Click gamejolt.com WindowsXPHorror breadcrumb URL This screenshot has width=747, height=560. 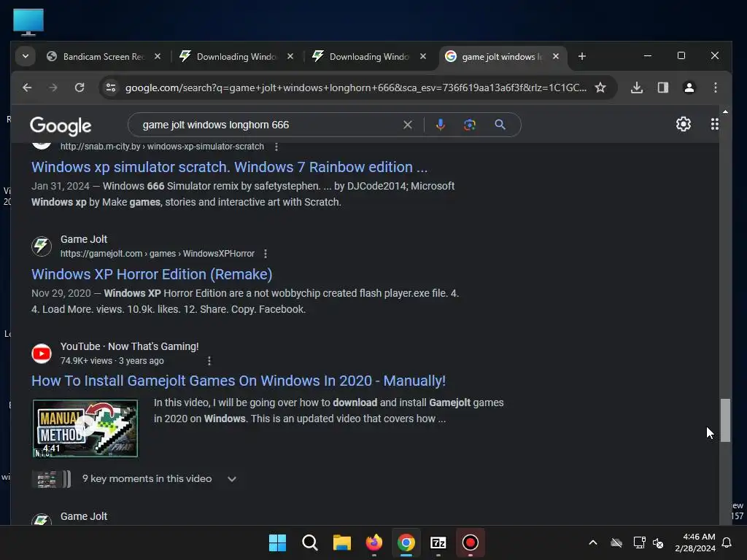point(158,254)
